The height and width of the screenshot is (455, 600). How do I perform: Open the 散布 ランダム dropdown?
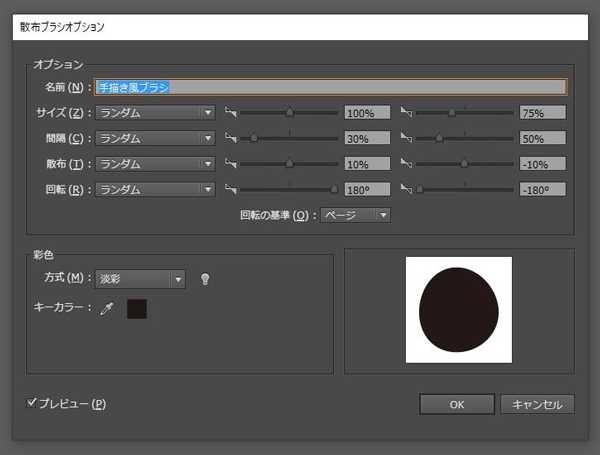[x=155, y=164]
